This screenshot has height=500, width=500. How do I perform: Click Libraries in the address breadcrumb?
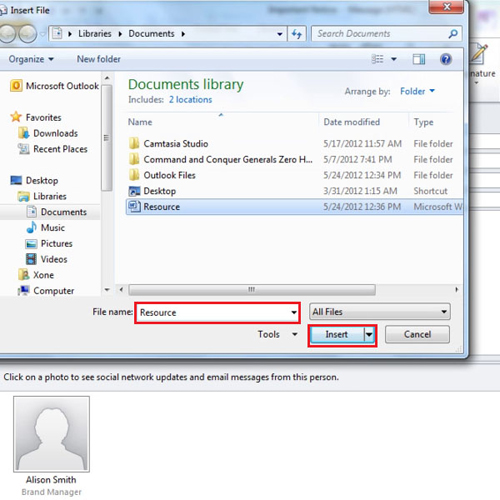point(95,34)
